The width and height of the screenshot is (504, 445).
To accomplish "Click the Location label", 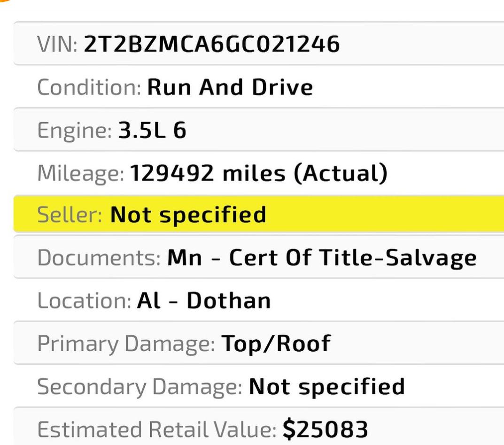I will (84, 301).
